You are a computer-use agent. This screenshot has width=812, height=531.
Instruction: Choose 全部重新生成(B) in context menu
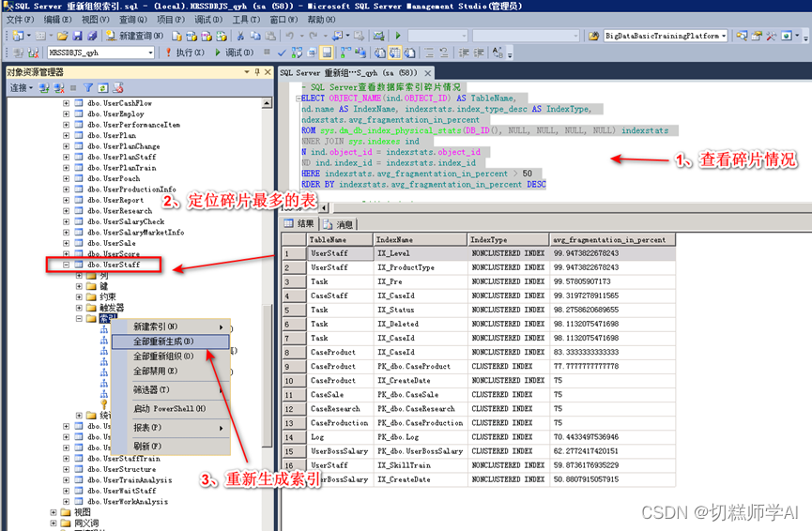click(x=171, y=341)
